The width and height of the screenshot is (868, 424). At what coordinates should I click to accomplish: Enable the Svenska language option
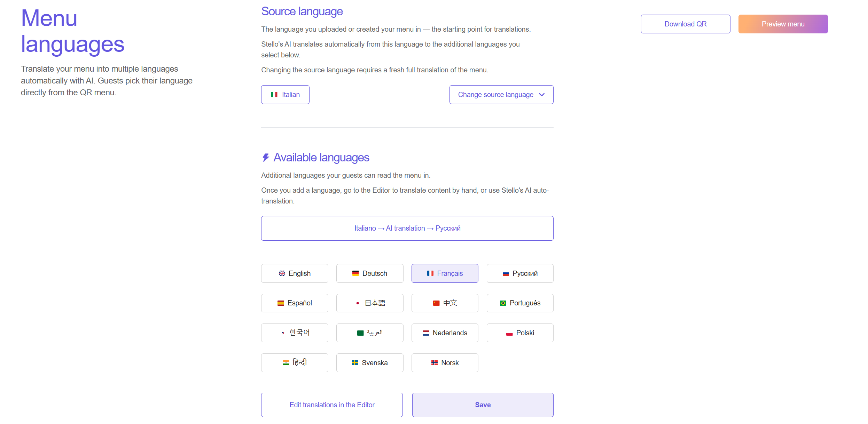pyautogui.click(x=370, y=363)
